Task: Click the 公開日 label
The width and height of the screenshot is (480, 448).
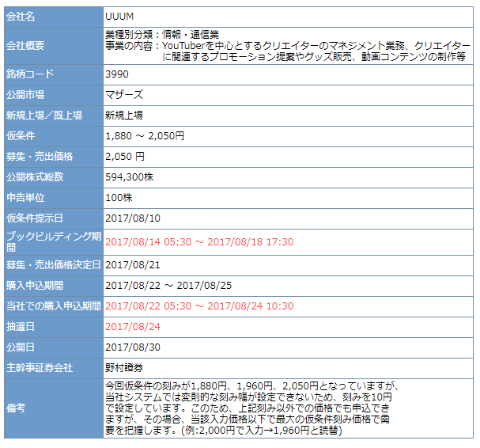Action: tap(21, 347)
